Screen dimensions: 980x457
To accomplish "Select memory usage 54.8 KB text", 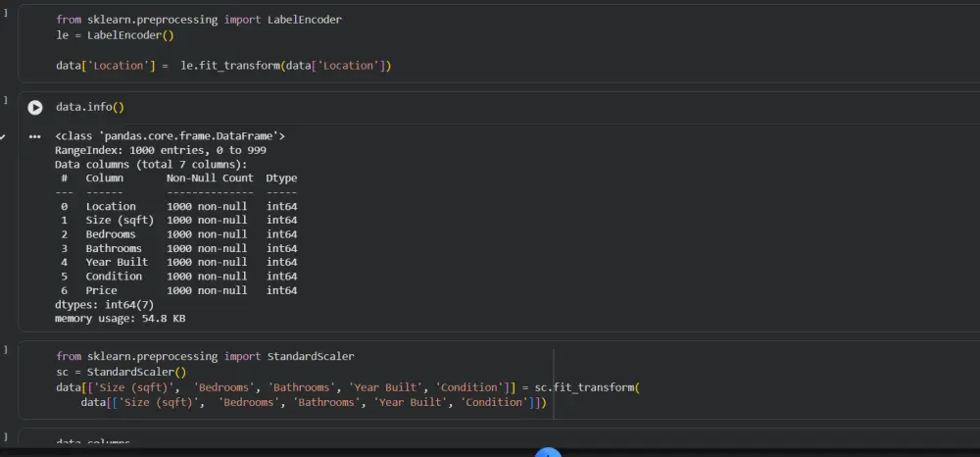I will pyautogui.click(x=120, y=319).
